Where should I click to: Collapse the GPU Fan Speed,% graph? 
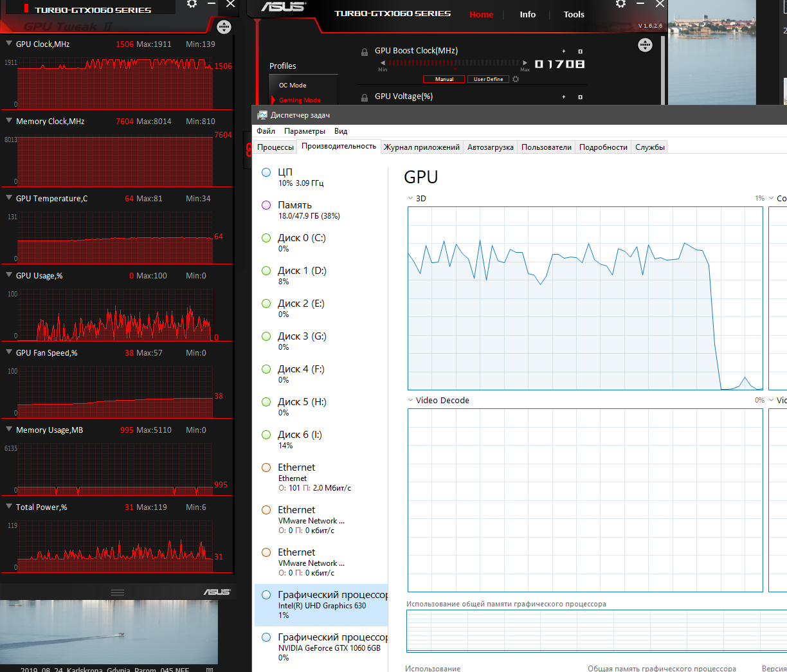tap(9, 352)
